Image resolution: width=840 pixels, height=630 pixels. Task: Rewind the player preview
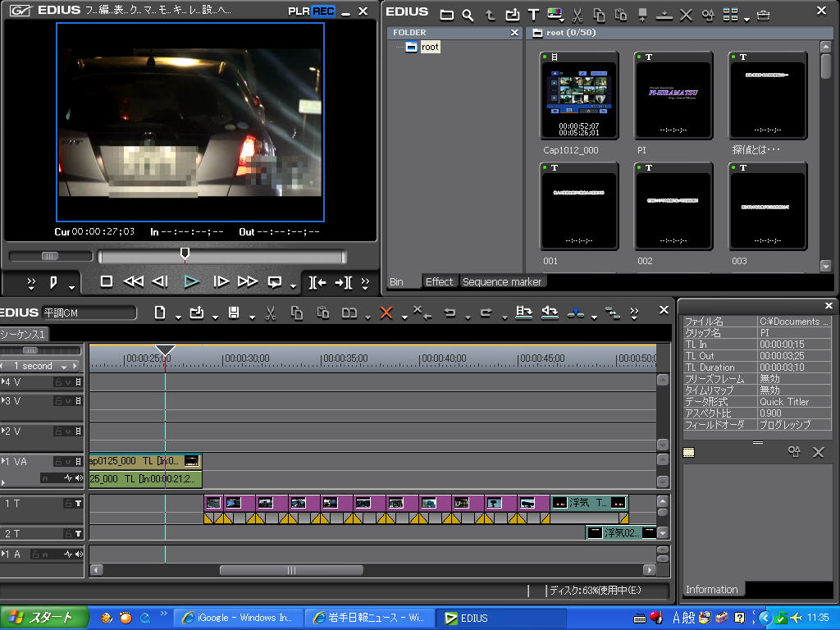click(134, 281)
